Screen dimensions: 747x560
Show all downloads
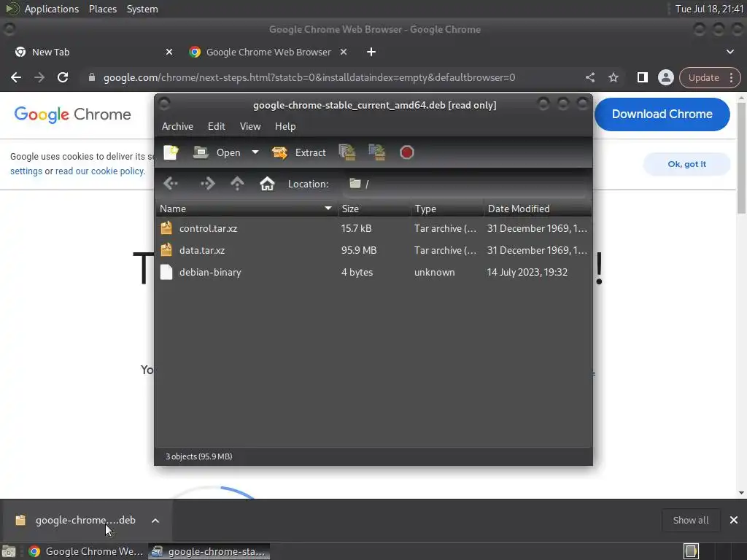[690, 520]
